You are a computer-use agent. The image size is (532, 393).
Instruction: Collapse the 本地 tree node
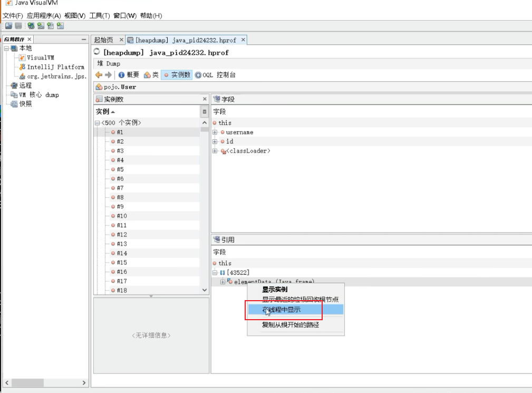point(6,49)
